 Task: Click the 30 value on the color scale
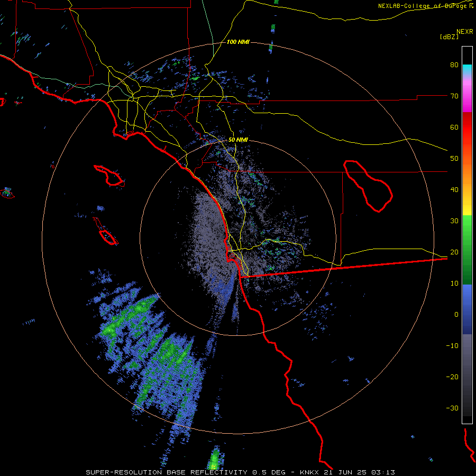click(454, 221)
